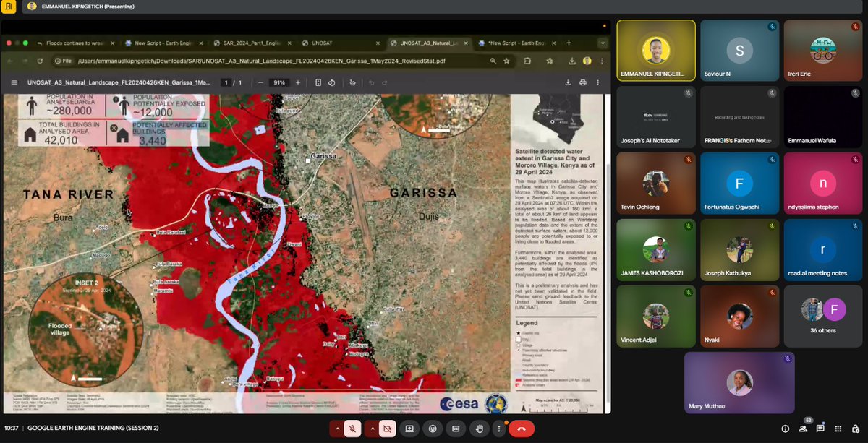Bookmark this tab with the star icon

tap(506, 61)
